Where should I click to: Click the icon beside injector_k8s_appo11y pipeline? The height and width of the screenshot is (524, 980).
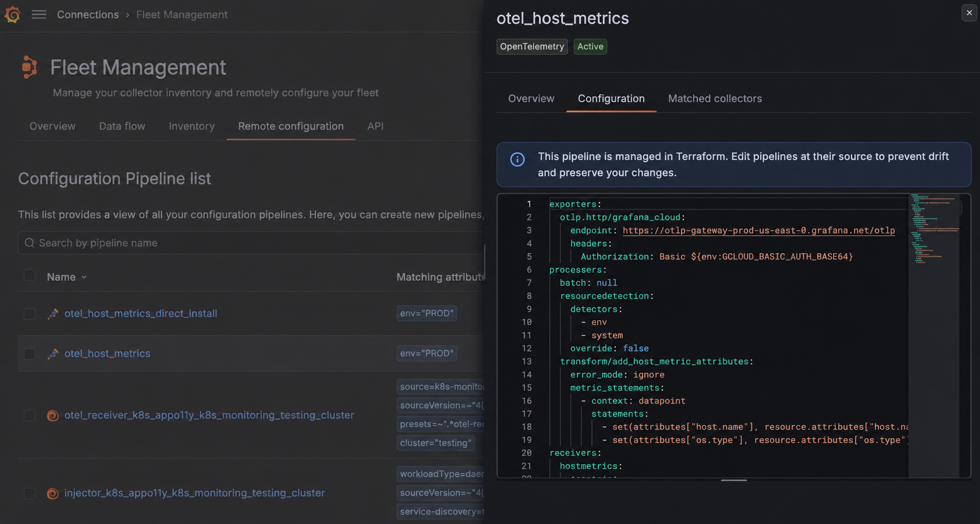point(53,493)
